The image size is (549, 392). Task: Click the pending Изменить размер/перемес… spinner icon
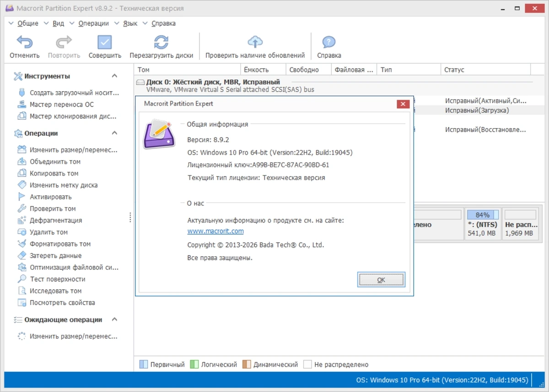[x=22, y=336]
